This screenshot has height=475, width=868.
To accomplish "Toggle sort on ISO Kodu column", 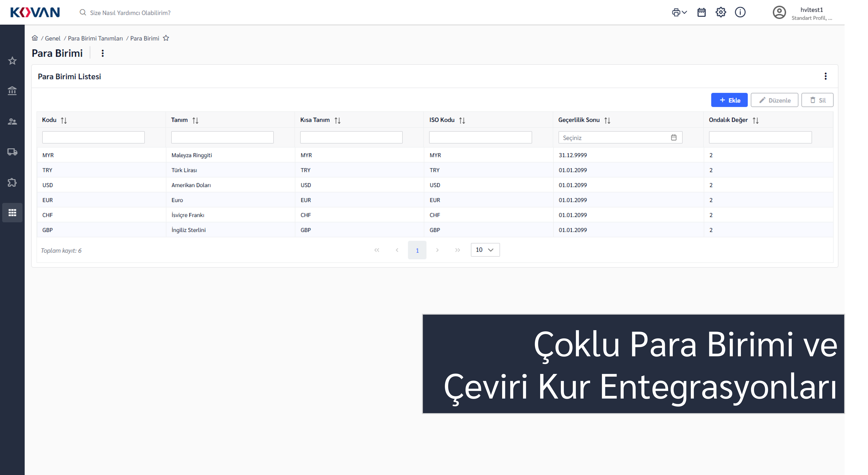I will pyautogui.click(x=462, y=120).
